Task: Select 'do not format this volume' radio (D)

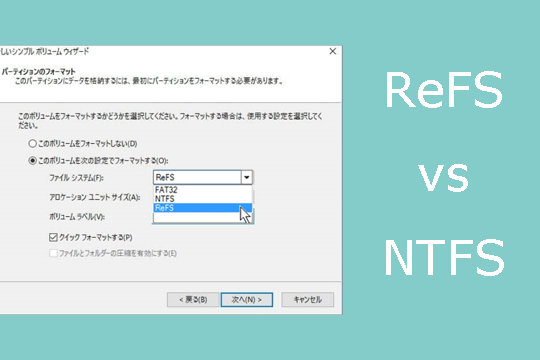Action: coord(32,143)
